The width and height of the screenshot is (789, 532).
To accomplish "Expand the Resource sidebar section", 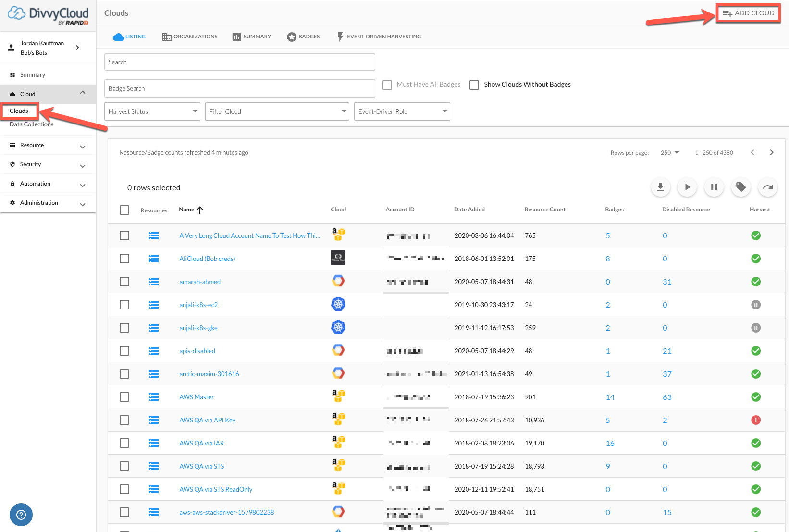I will point(83,147).
